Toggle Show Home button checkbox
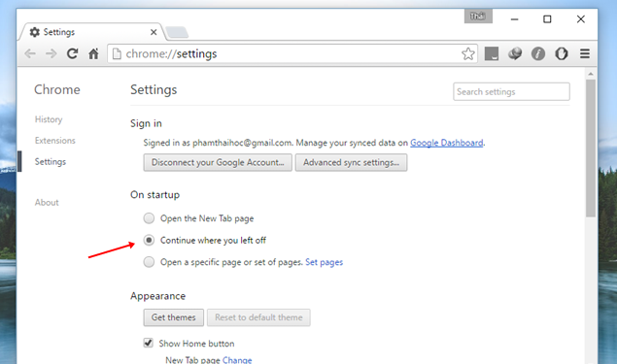The image size is (617, 364). [149, 343]
